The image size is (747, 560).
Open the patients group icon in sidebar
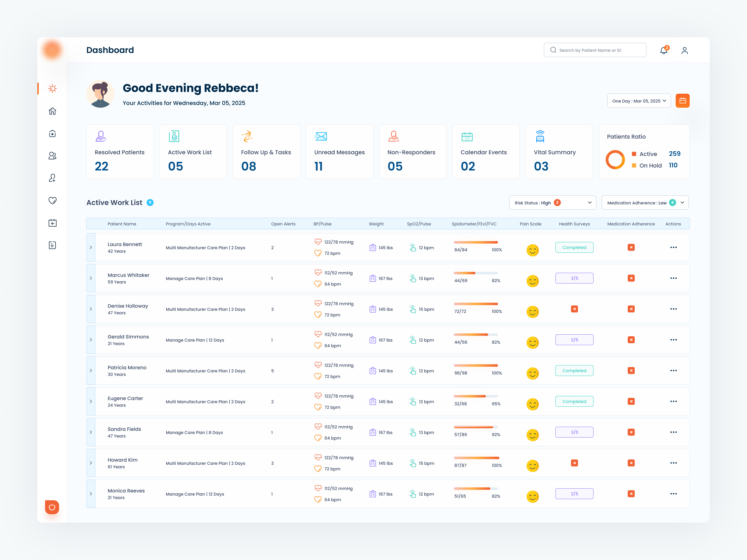(52, 156)
